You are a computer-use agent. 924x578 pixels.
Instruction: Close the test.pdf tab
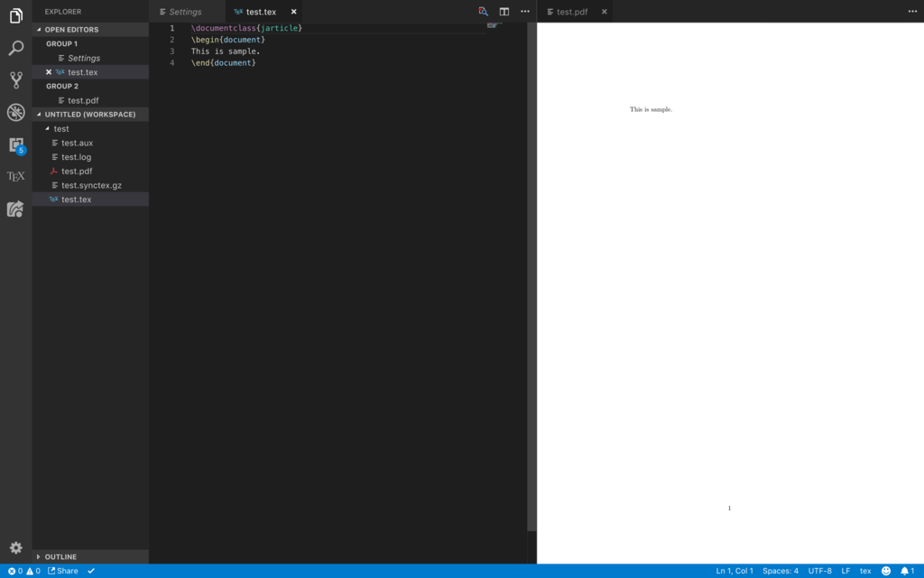(x=604, y=11)
